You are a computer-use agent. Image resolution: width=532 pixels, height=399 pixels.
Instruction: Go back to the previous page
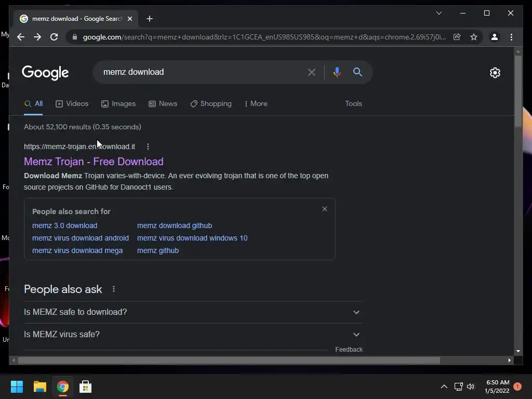(x=21, y=37)
